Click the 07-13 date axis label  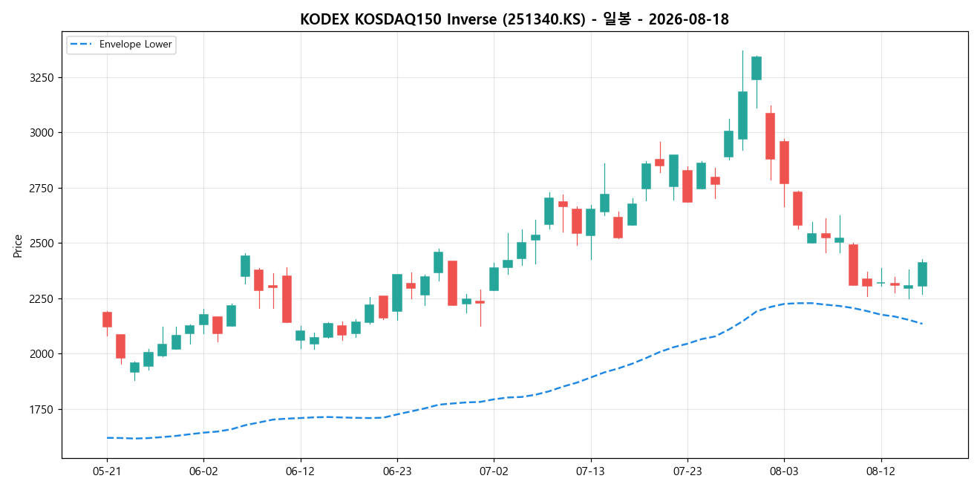(x=590, y=471)
